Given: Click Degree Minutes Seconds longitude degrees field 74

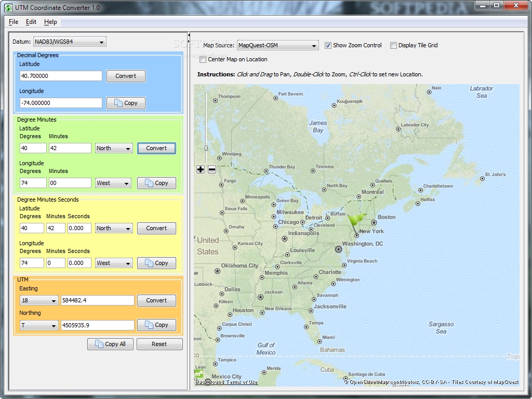Looking at the screenshot, I should (x=32, y=263).
